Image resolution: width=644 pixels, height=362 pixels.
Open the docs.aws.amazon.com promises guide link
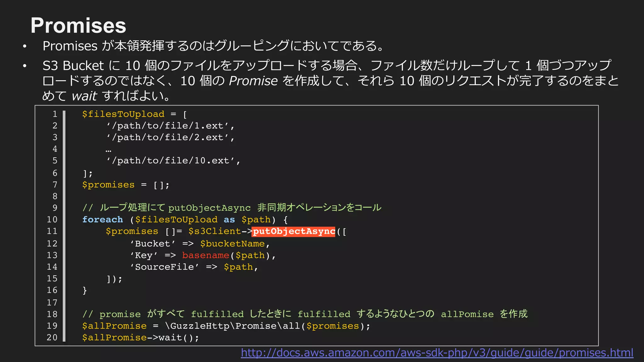pyautogui.click(x=437, y=353)
